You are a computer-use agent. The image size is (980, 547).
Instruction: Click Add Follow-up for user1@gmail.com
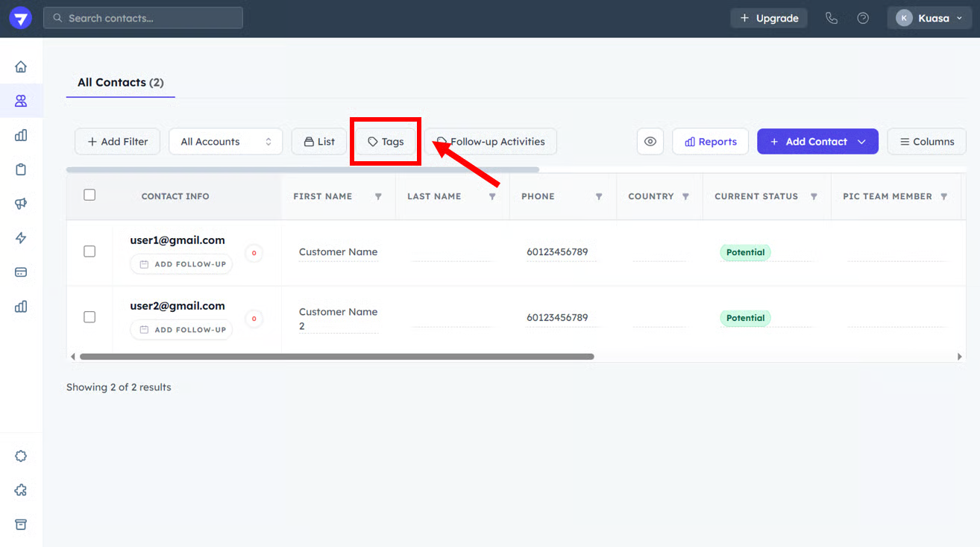(181, 264)
